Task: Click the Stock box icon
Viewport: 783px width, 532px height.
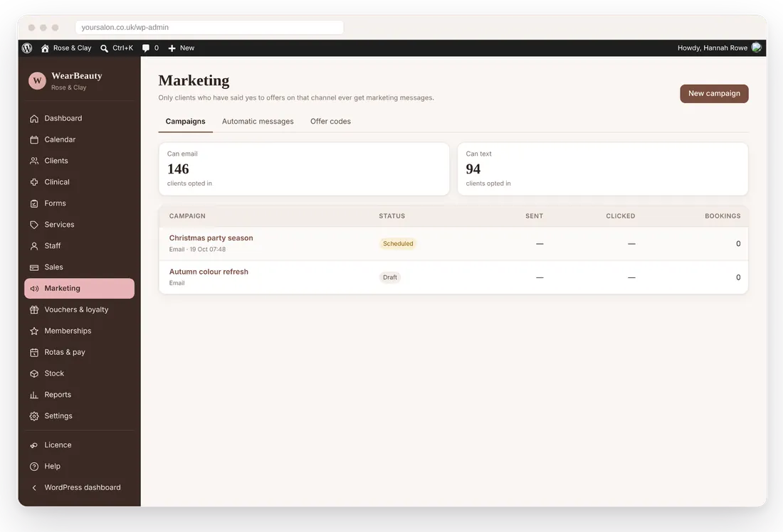Action: pyautogui.click(x=34, y=374)
